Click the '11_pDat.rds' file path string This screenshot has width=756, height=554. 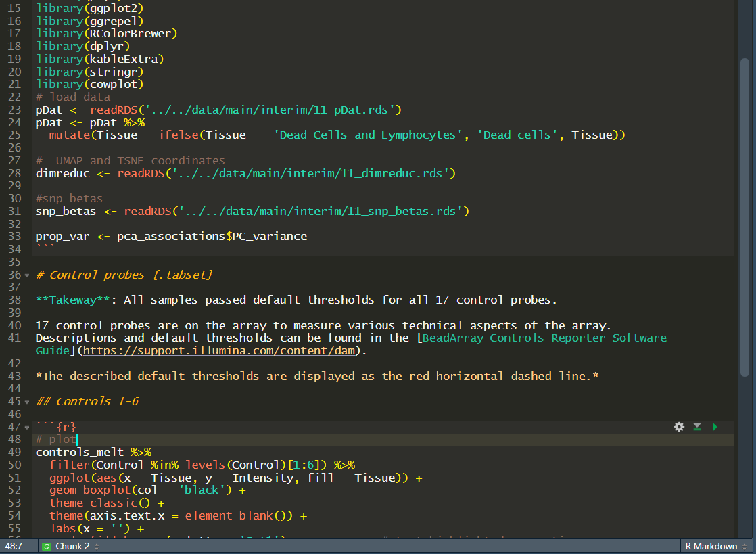click(270, 110)
